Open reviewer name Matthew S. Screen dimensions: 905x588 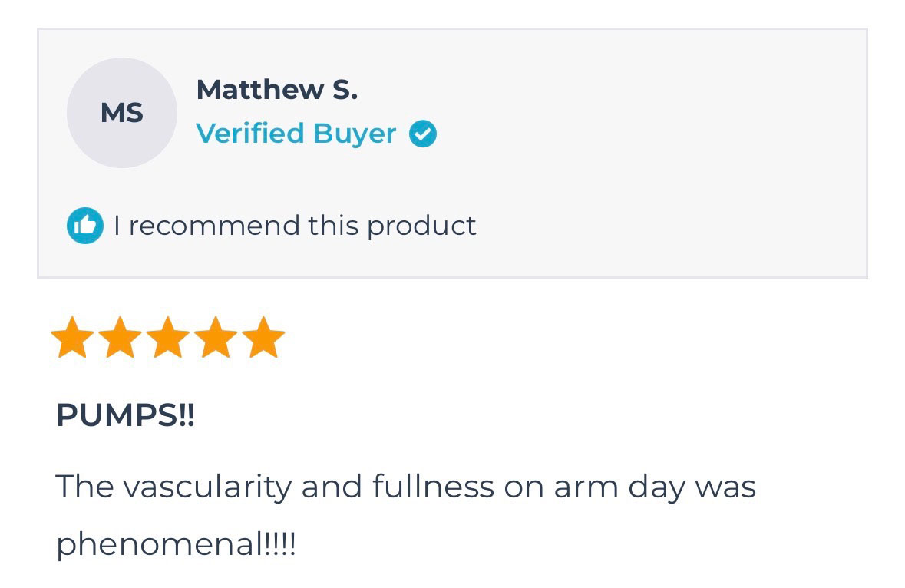pyautogui.click(x=276, y=90)
